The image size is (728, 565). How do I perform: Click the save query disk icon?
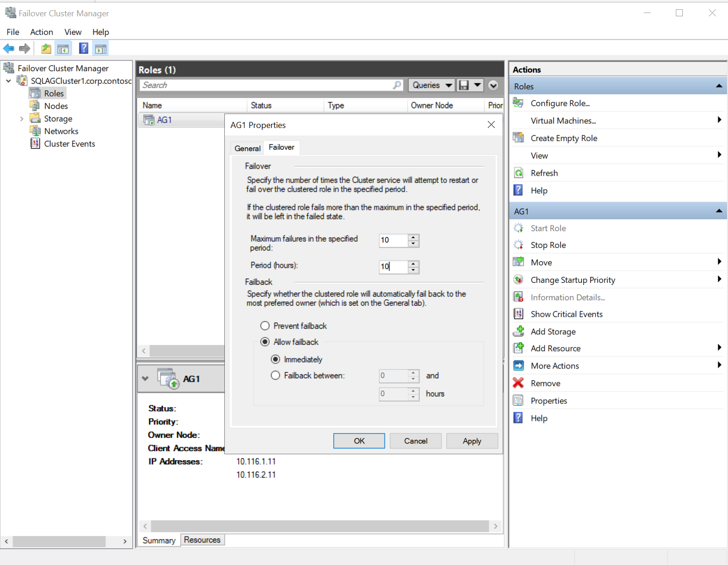pyautogui.click(x=464, y=85)
